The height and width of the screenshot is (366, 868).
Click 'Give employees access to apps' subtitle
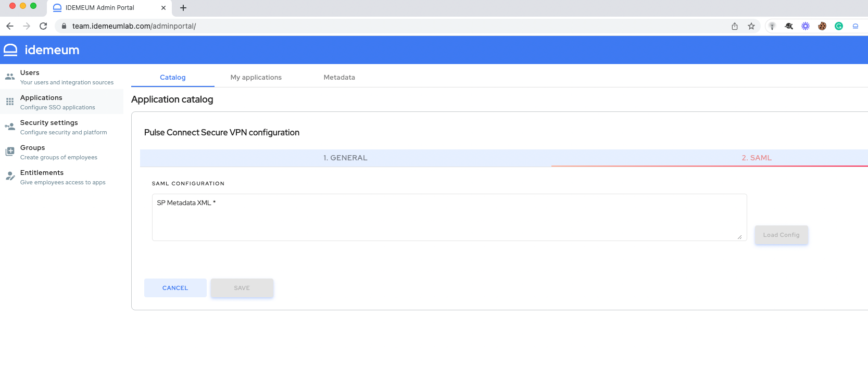(x=63, y=182)
